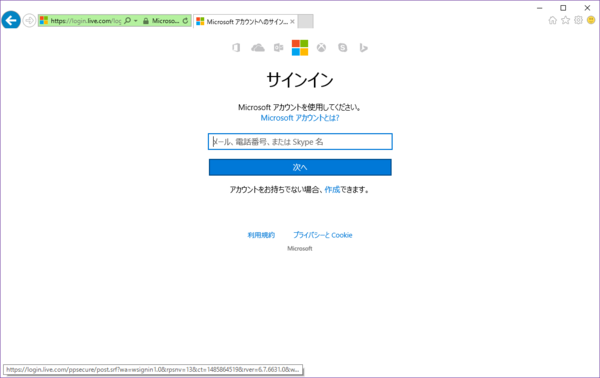Screen dimensions: 600x378
Task: Click the smiley feedback icon
Action: point(591,20)
